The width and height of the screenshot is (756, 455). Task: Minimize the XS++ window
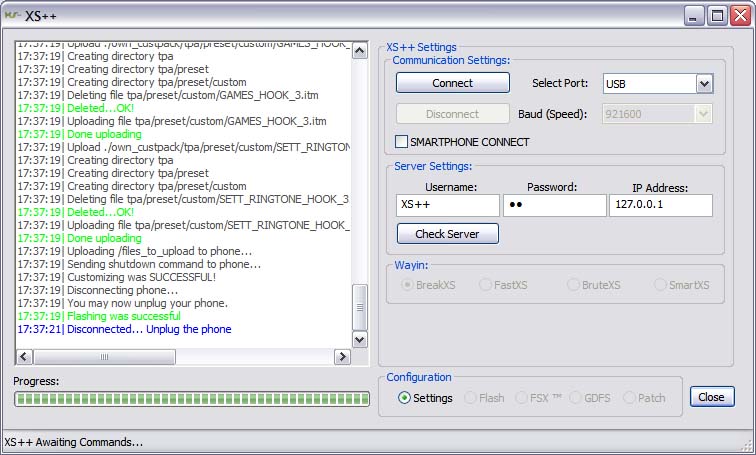coord(694,16)
